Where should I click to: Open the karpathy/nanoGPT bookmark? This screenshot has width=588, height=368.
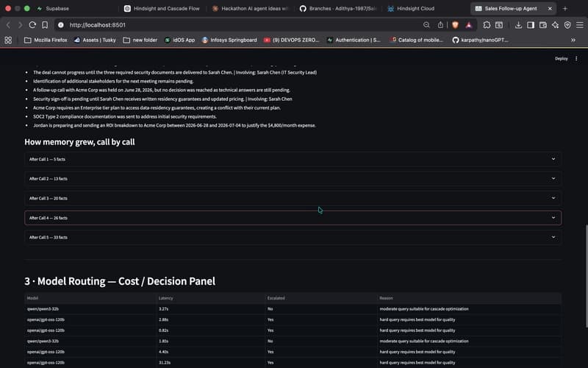481,40
